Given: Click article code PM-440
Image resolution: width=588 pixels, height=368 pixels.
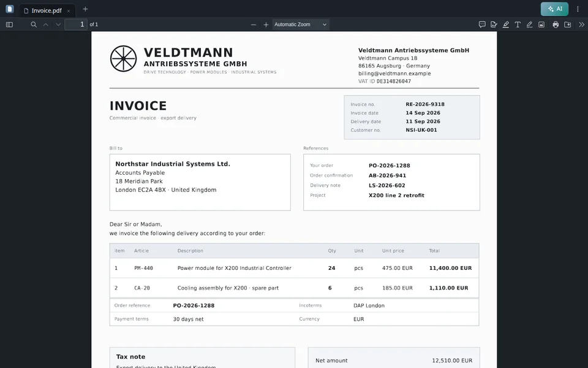Looking at the screenshot, I should point(143,268).
